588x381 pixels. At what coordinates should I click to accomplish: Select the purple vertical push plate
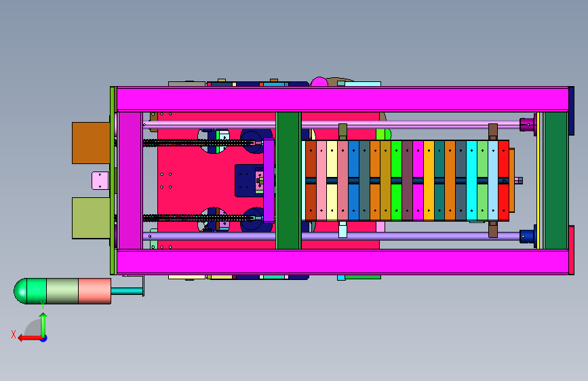269,180
